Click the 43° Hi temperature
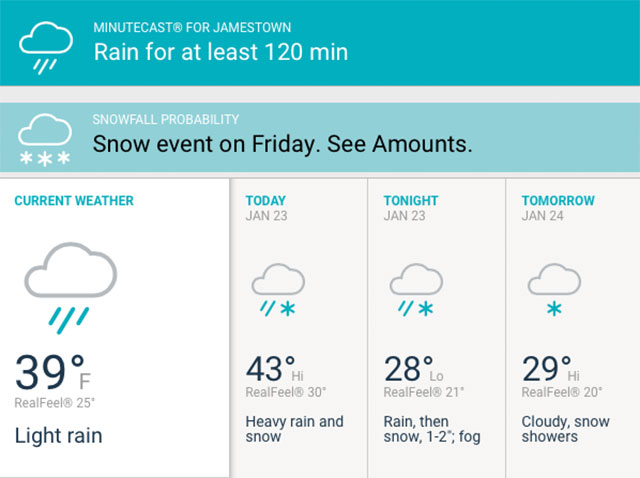 [x=274, y=369]
